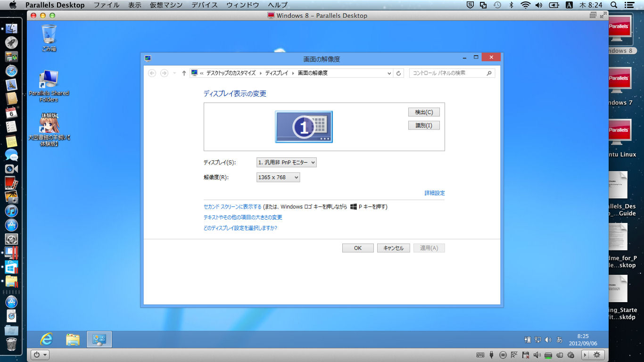Open the 大図書館の羊飼い 体験版 desktop shortcut
Screen dimensions: 644x362
click(x=49, y=129)
